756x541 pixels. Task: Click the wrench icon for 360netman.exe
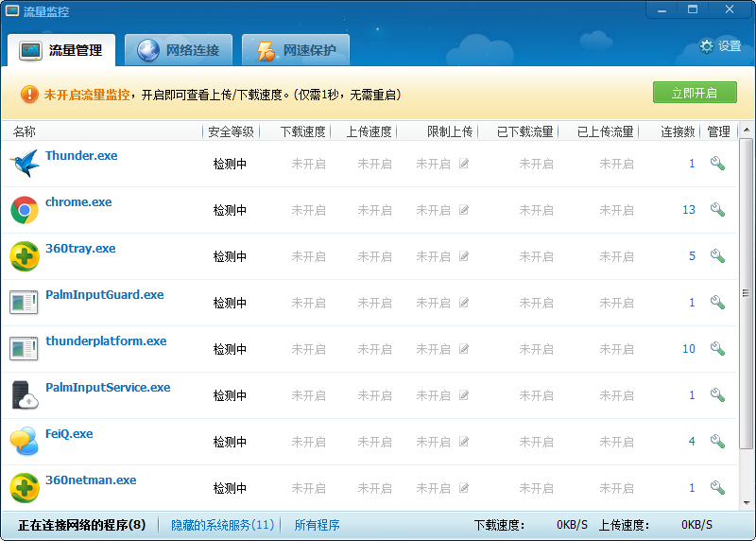coord(717,488)
